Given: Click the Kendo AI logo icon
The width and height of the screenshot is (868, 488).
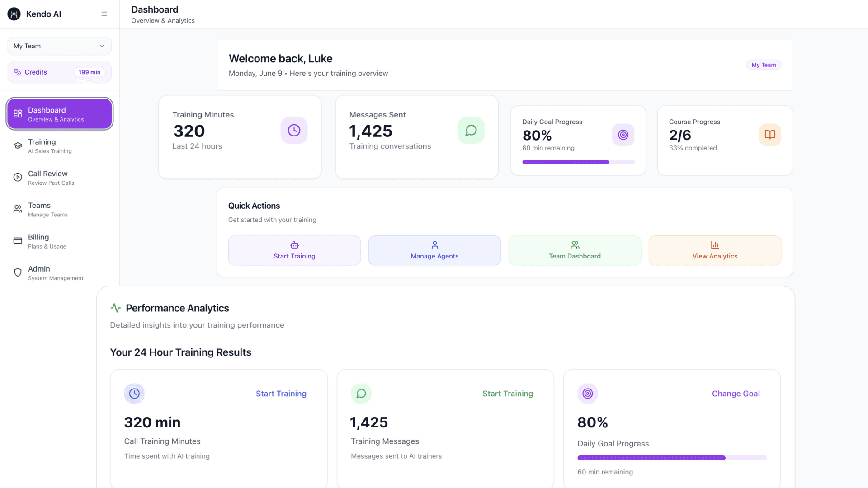Looking at the screenshot, I should pos(14,14).
